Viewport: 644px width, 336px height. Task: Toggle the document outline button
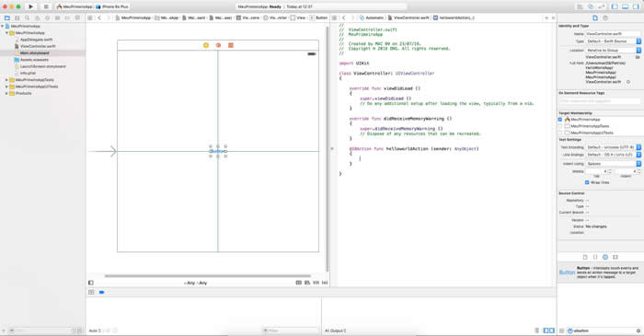click(x=91, y=283)
